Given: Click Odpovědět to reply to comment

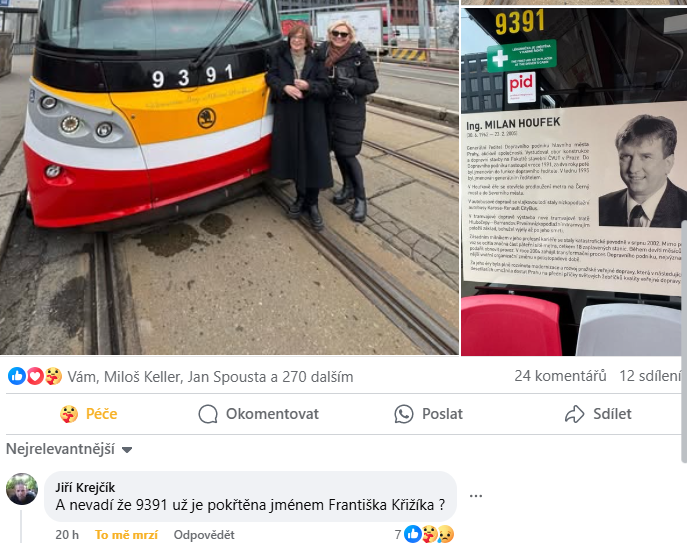Looking at the screenshot, I should tap(204, 535).
